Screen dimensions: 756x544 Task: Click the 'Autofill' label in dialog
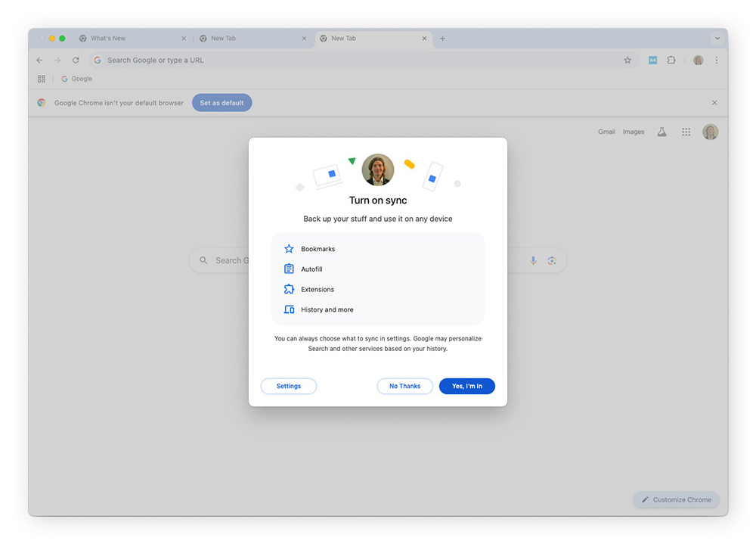(x=311, y=269)
